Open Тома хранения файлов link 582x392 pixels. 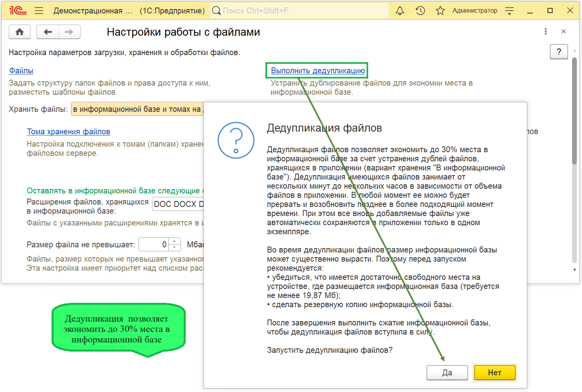tap(68, 132)
